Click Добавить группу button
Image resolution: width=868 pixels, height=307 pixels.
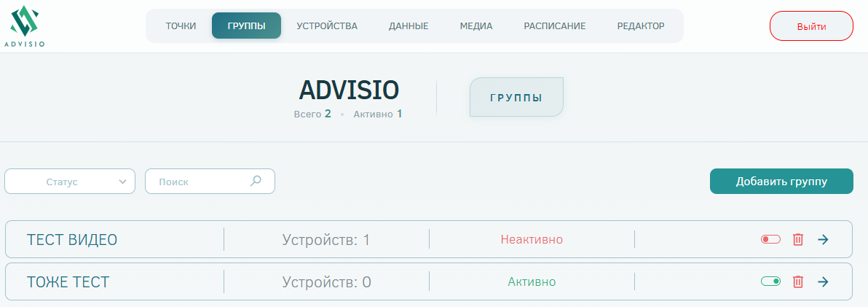[x=781, y=181]
